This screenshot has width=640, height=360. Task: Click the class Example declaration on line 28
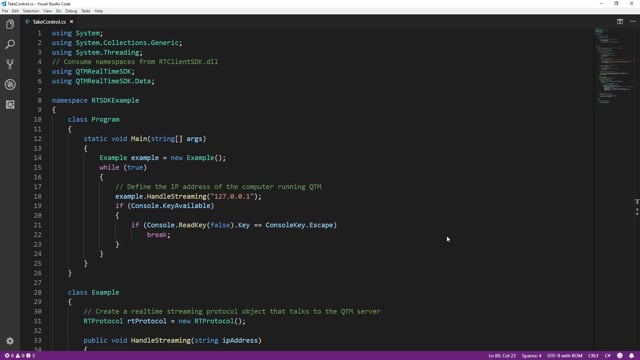pyautogui.click(x=93, y=292)
